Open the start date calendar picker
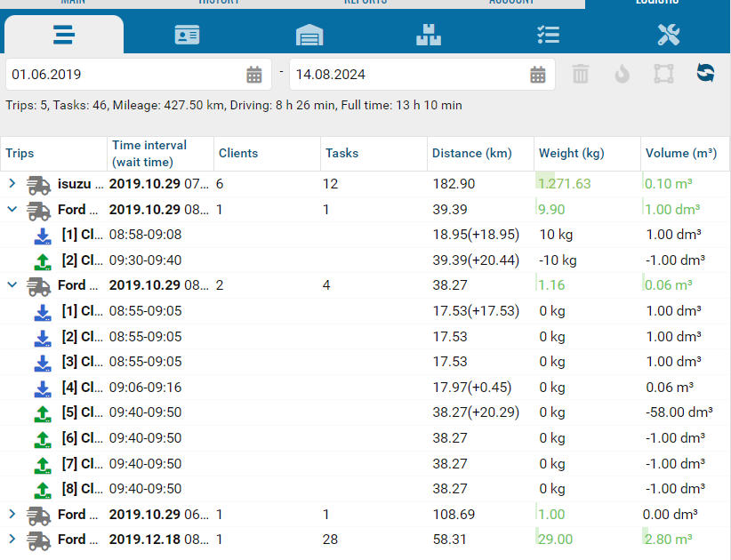This screenshot has height=560, width=731. click(254, 75)
